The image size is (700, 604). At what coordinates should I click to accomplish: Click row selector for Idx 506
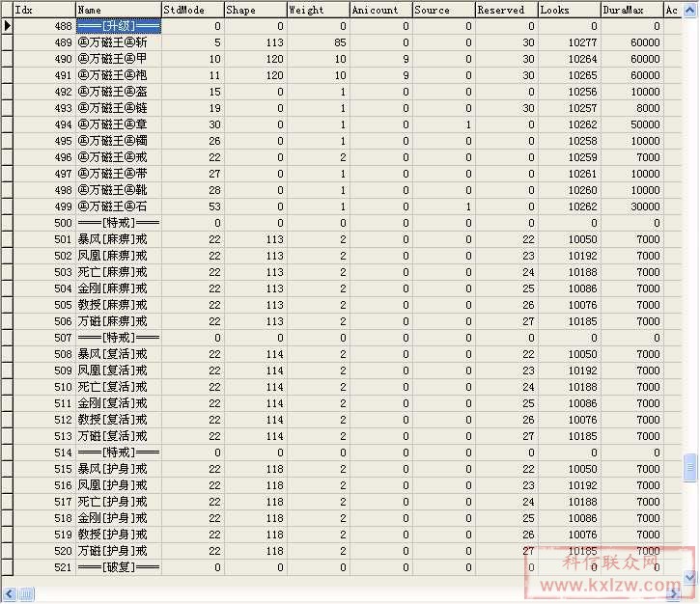point(7,321)
